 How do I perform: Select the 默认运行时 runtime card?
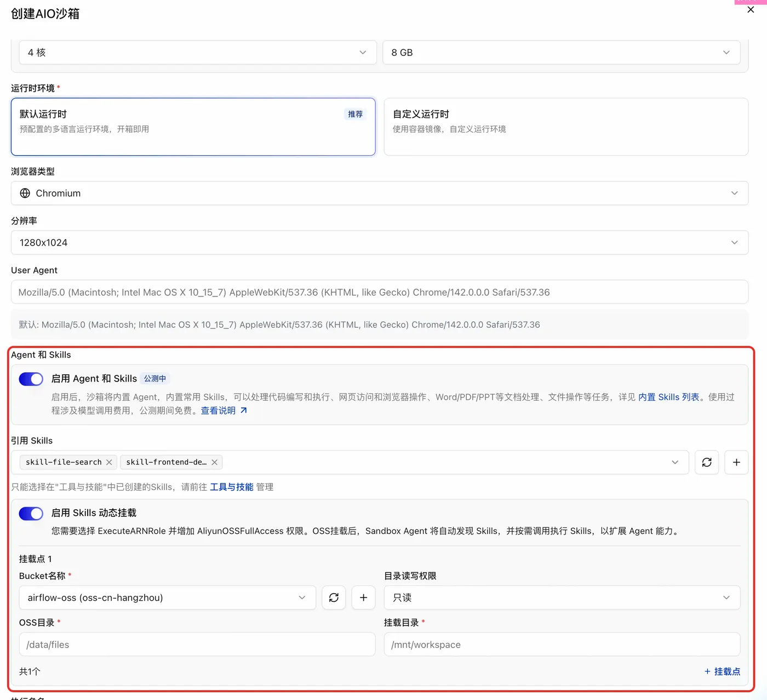(193, 127)
